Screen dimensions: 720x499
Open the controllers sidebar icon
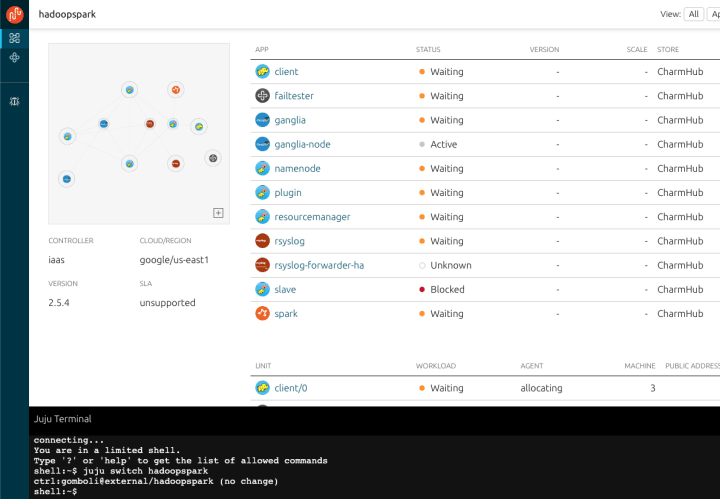15,57
